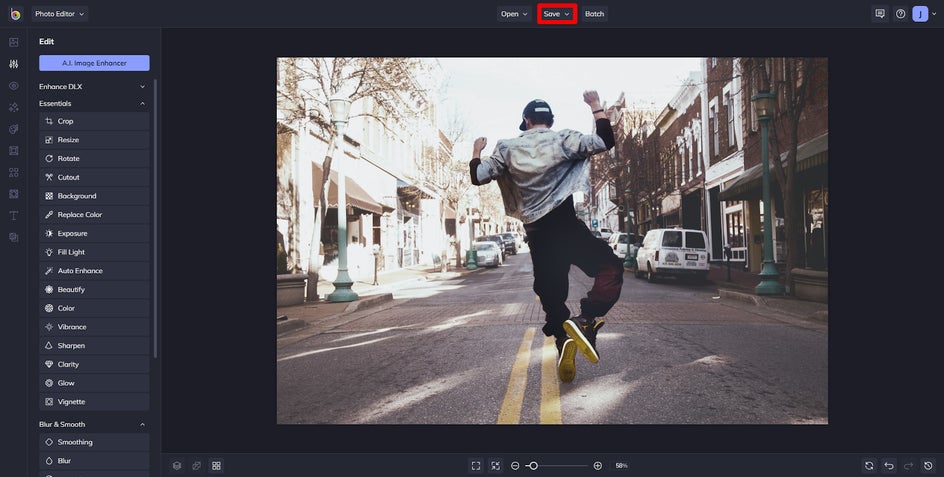Click the flatten layers icon in bottom bar
944x477 pixels.
click(x=196, y=466)
